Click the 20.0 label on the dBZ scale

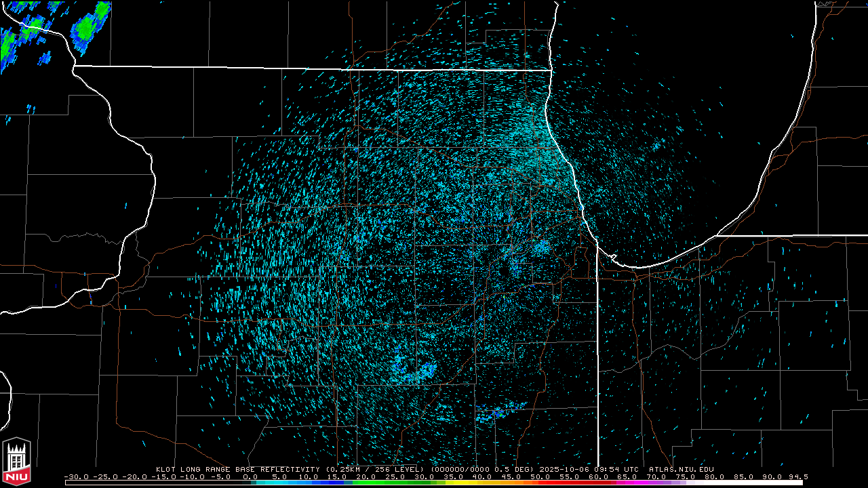[x=366, y=476]
